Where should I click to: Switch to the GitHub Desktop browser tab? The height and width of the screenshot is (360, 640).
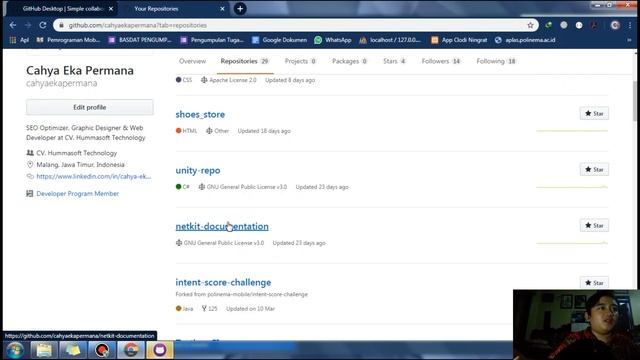point(61,9)
